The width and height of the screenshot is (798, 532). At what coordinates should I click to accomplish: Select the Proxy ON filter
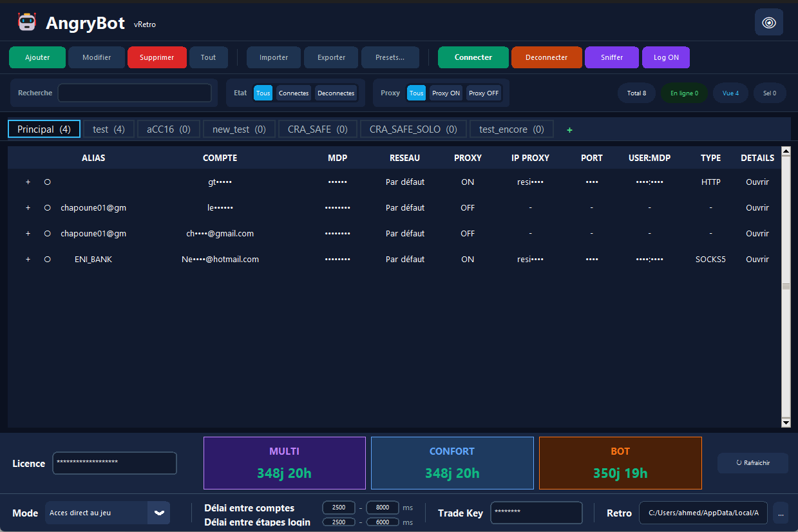[x=446, y=93]
